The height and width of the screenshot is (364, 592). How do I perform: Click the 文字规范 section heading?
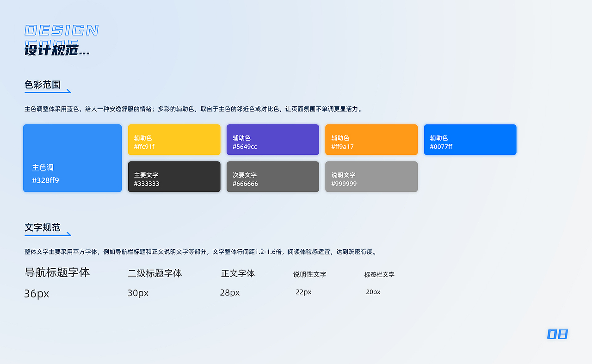42,228
